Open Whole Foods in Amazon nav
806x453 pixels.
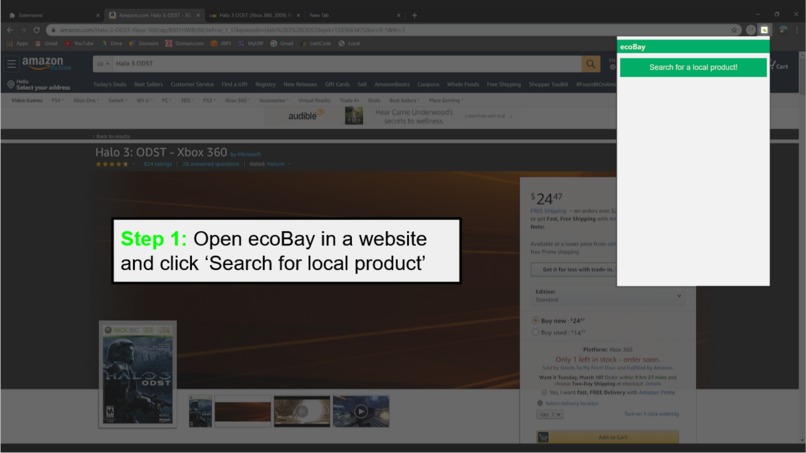tap(463, 84)
